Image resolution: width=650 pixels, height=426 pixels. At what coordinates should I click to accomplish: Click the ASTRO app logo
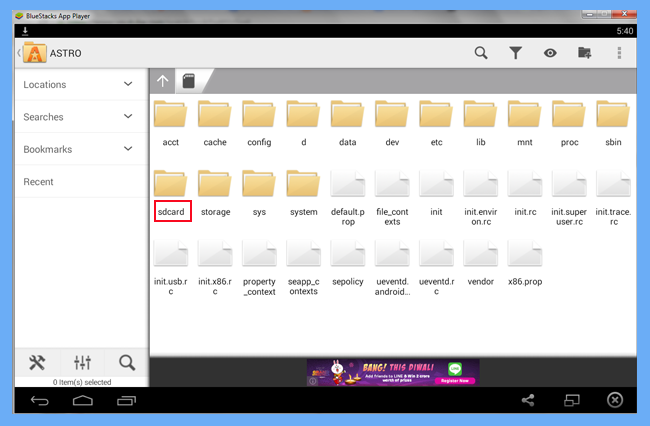34,53
